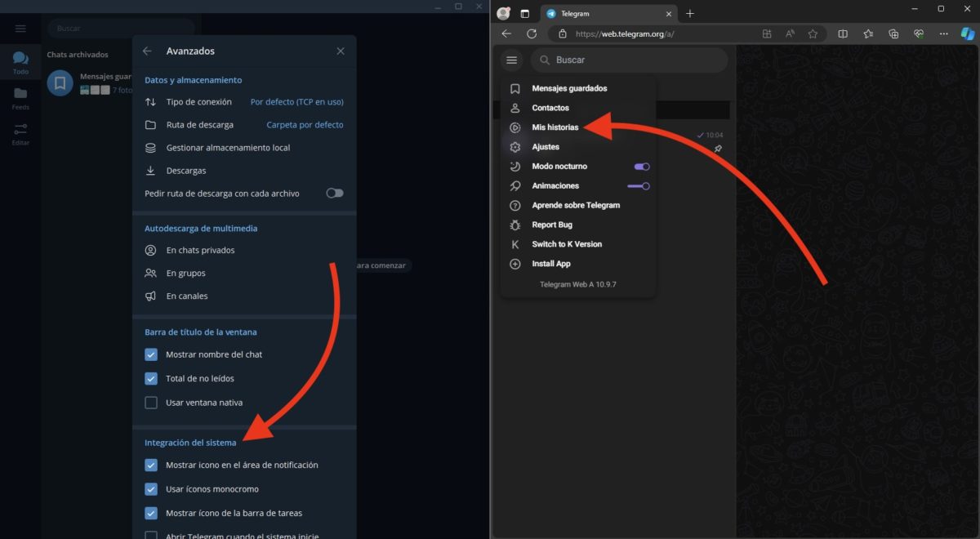Change Tipo de conexión from Por defecto
Screen dimensions: 980x539
(x=296, y=101)
